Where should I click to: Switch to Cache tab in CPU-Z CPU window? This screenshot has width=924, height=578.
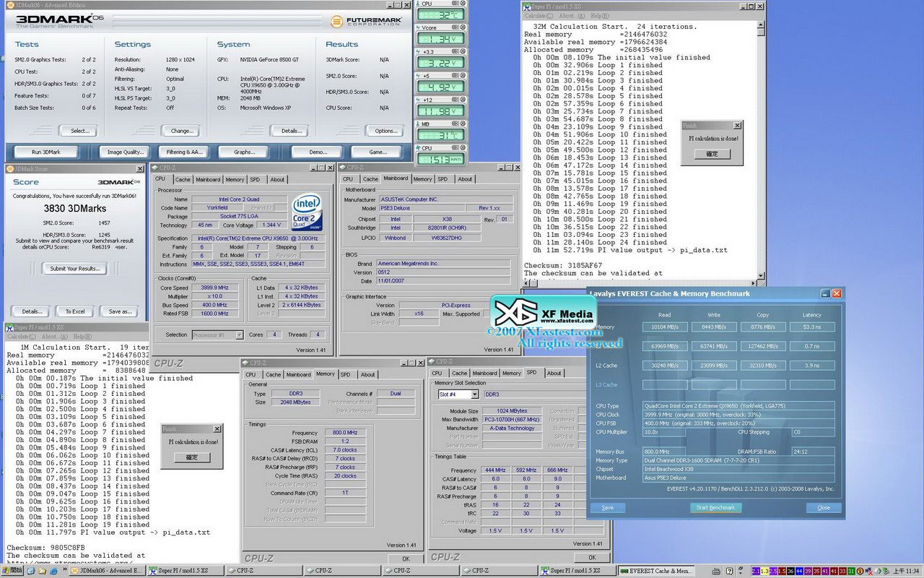pyautogui.click(x=183, y=179)
